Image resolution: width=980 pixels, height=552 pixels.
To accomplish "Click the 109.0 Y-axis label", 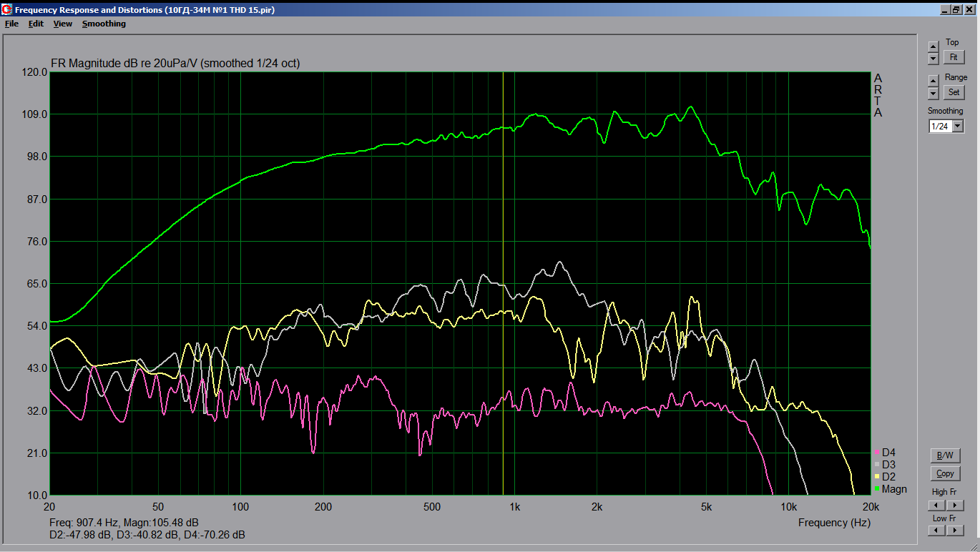I will coord(34,114).
